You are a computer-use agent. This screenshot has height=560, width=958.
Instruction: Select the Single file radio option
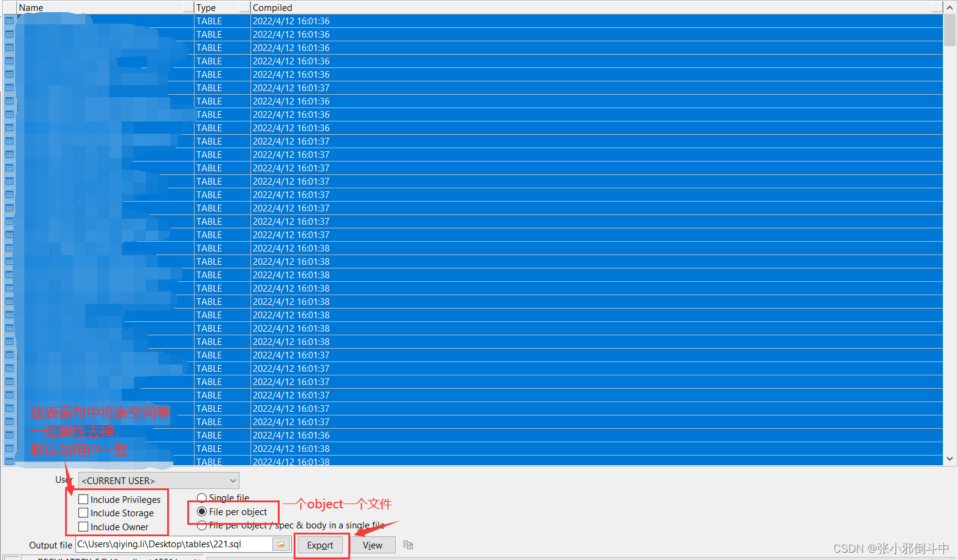[202, 497]
